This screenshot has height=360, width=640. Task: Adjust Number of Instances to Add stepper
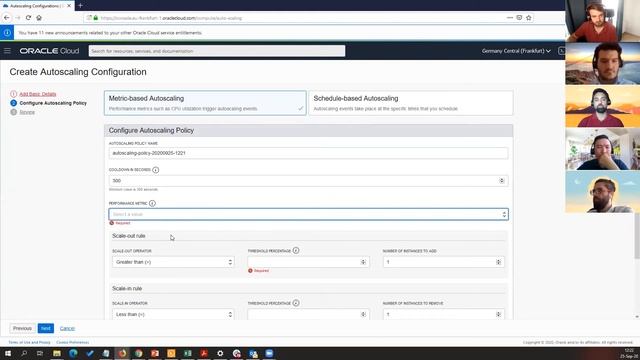(498, 262)
